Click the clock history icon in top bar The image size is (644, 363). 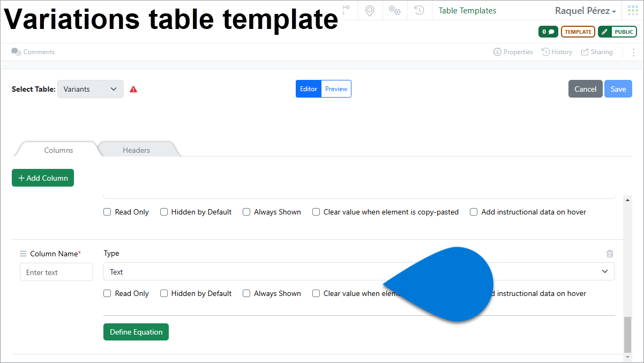pyautogui.click(x=420, y=10)
